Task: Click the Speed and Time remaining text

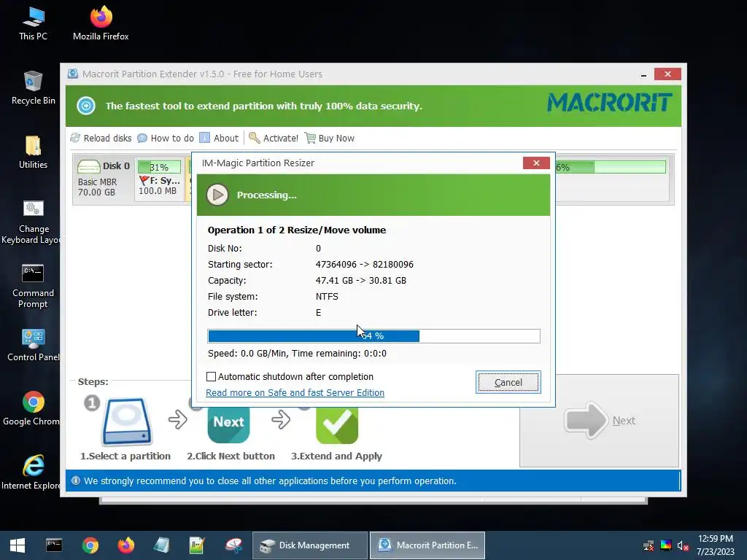Action: pyautogui.click(x=298, y=354)
